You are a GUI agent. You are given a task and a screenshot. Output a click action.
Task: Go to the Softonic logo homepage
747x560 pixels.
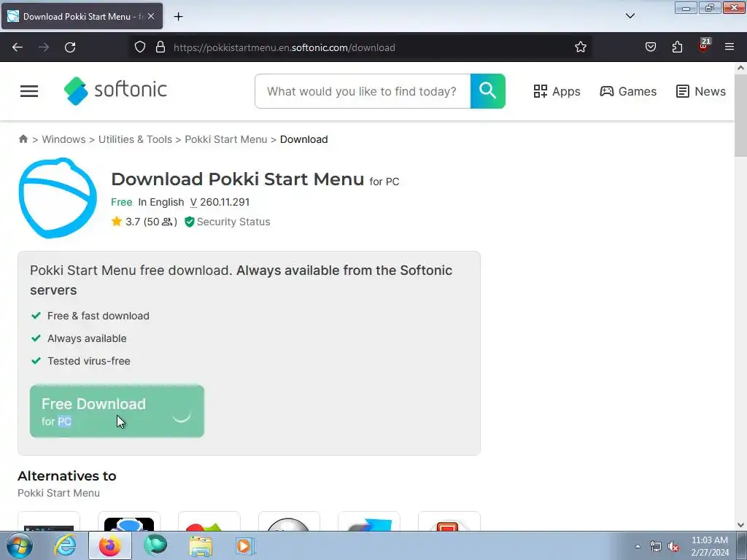pos(115,90)
